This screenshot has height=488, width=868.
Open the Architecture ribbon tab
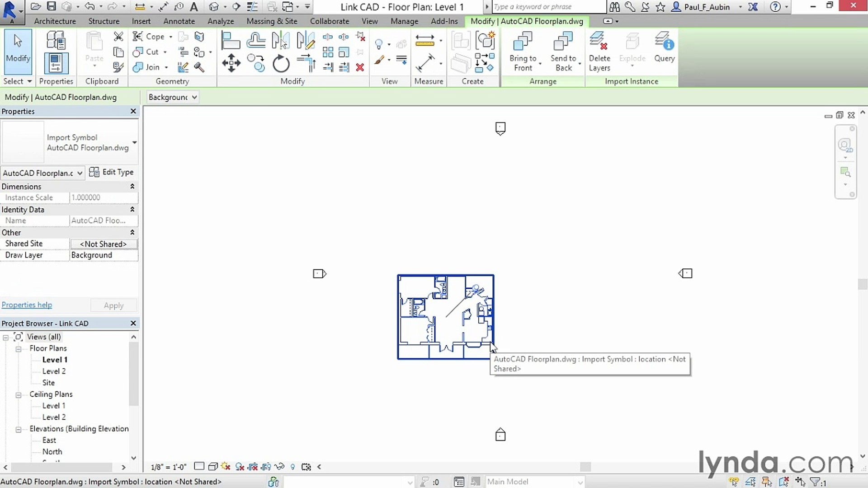[55, 21]
